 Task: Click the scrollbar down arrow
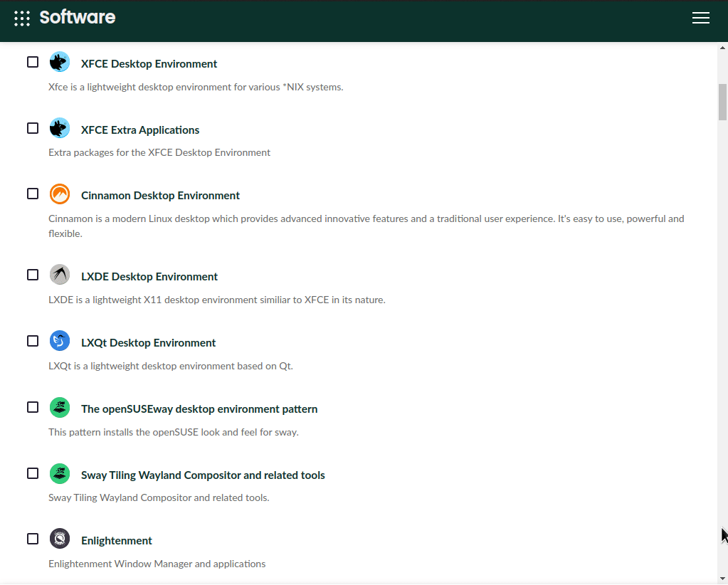(x=722, y=579)
